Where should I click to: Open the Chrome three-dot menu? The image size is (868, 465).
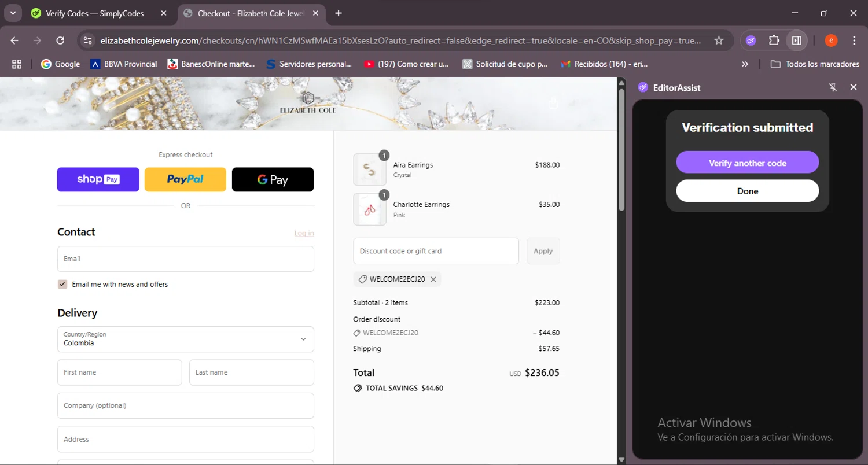tap(854, 40)
